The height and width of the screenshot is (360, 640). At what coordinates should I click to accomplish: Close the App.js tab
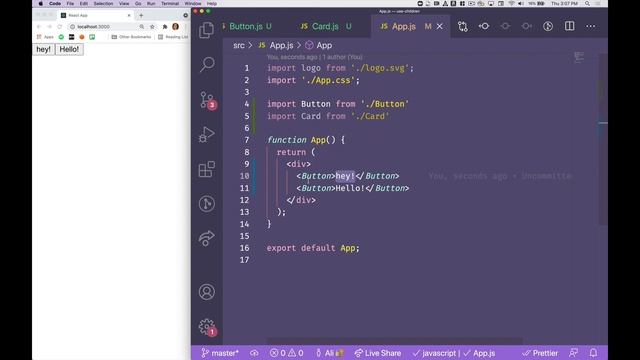point(440,26)
